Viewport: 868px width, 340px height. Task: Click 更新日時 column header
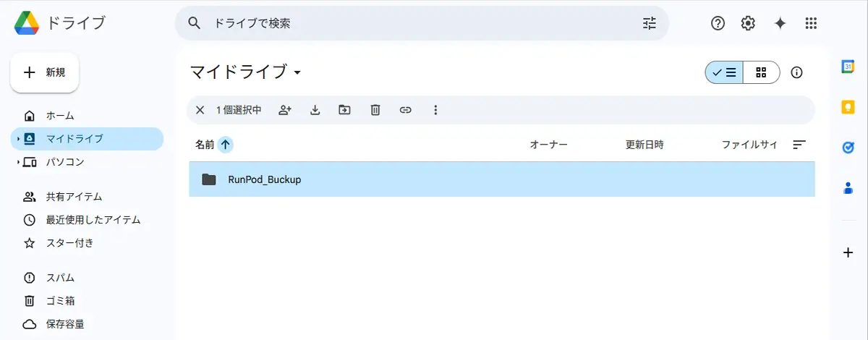tap(644, 145)
